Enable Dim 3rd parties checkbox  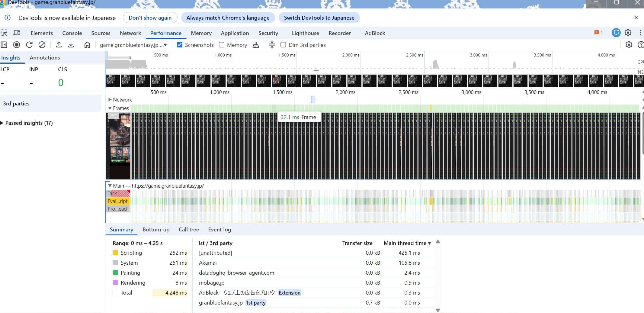(283, 45)
